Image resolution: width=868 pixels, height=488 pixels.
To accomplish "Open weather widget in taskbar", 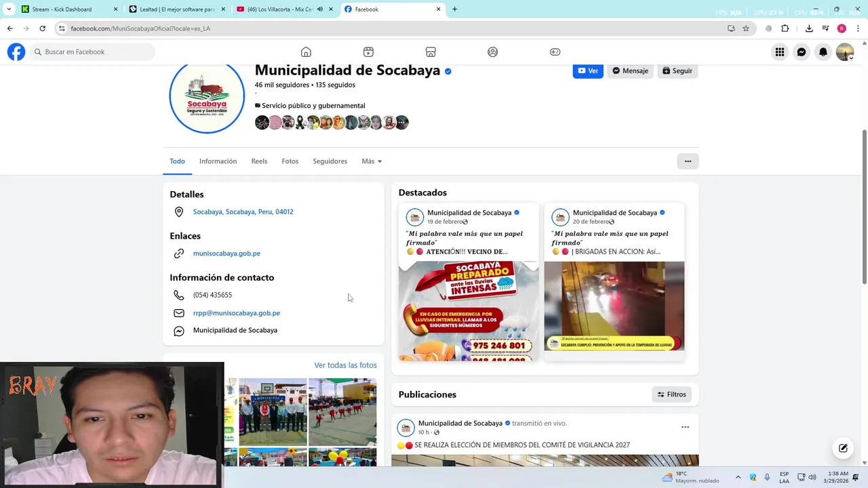I will [690, 477].
